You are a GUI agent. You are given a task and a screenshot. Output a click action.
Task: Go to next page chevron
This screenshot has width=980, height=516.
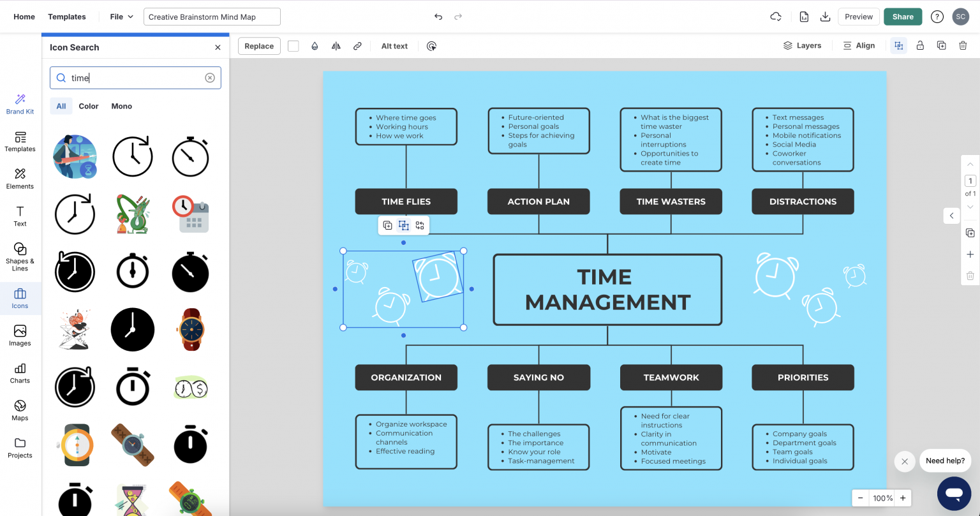tap(970, 207)
